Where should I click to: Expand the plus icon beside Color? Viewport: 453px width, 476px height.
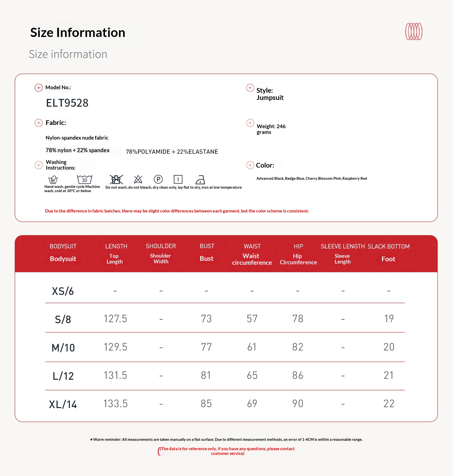[x=250, y=165]
